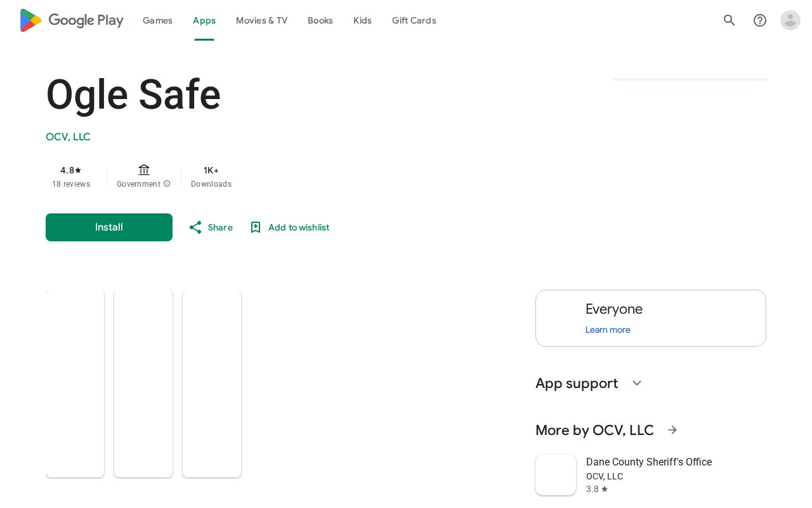Follow the More by OCV, LLC arrow

tap(672, 430)
